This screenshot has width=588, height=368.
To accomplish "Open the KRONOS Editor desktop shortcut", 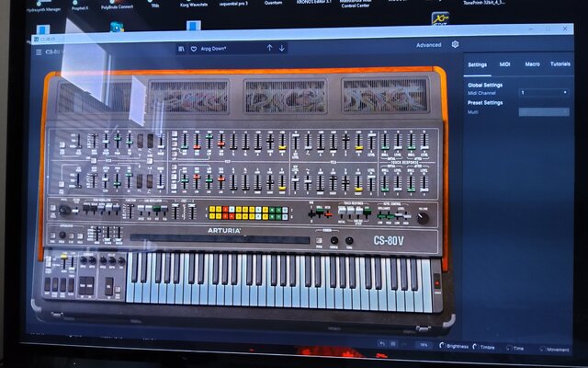I will 314,2.
